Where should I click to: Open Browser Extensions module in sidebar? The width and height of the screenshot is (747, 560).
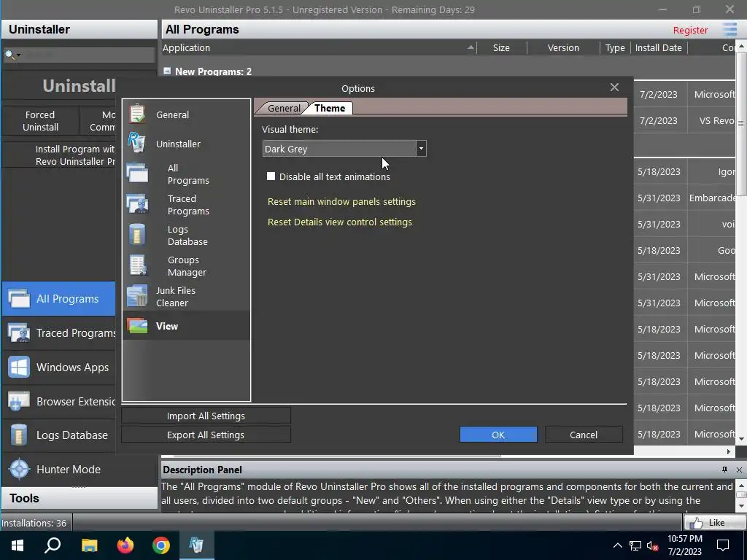[x=58, y=402]
